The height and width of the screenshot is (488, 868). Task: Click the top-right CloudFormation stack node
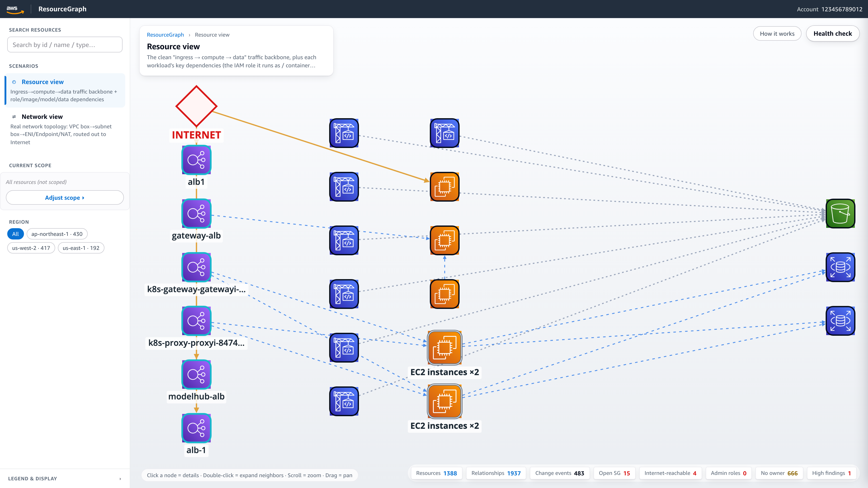click(444, 133)
